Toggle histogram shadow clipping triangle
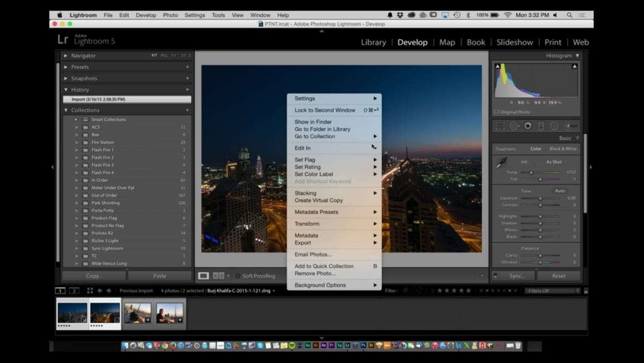The height and width of the screenshot is (363, 644). (x=497, y=66)
